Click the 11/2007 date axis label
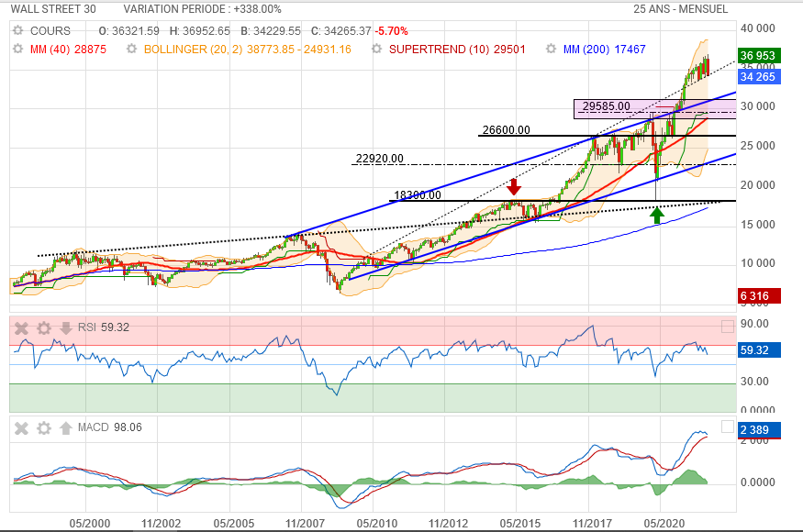The image size is (803, 532). click(x=305, y=524)
